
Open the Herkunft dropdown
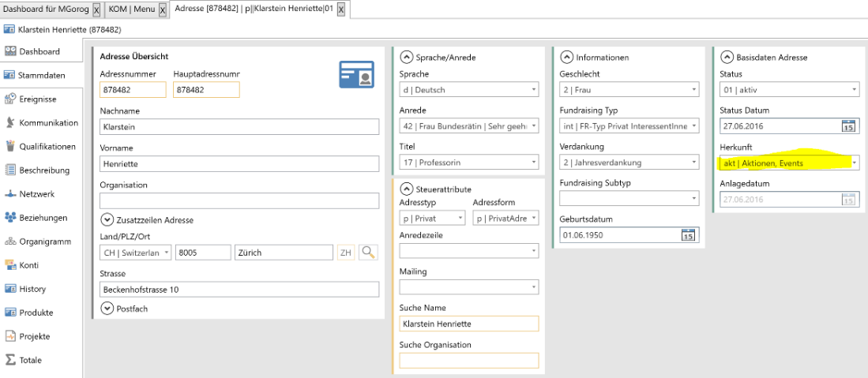854,163
